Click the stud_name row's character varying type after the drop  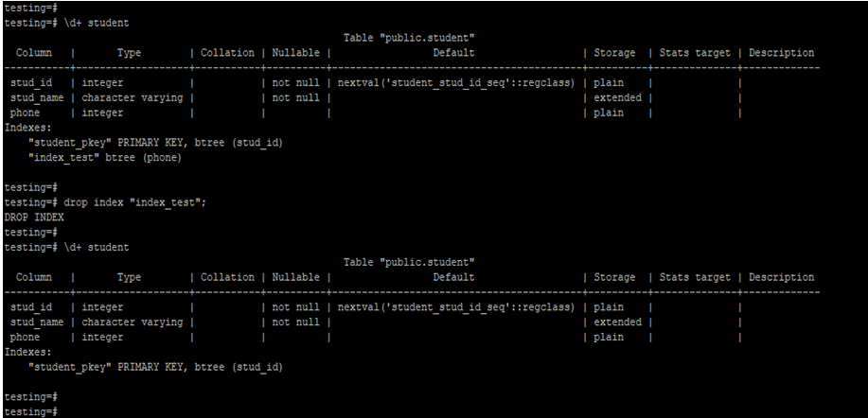coord(133,322)
